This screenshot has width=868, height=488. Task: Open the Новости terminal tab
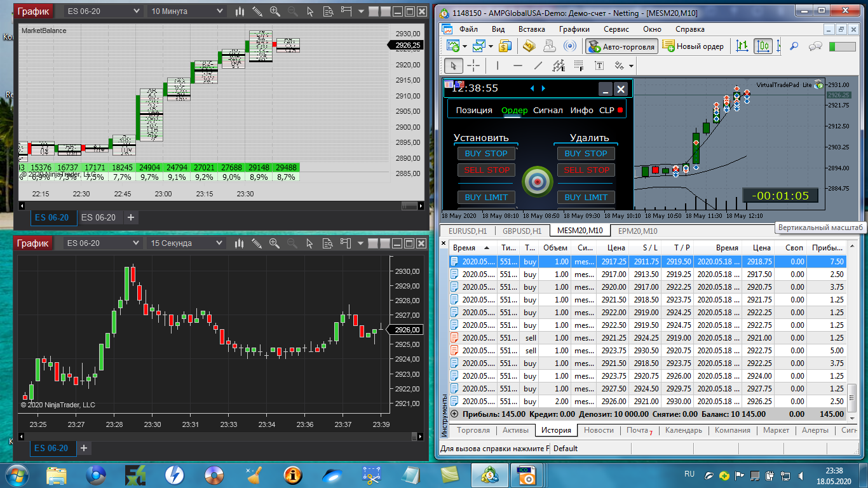point(599,430)
